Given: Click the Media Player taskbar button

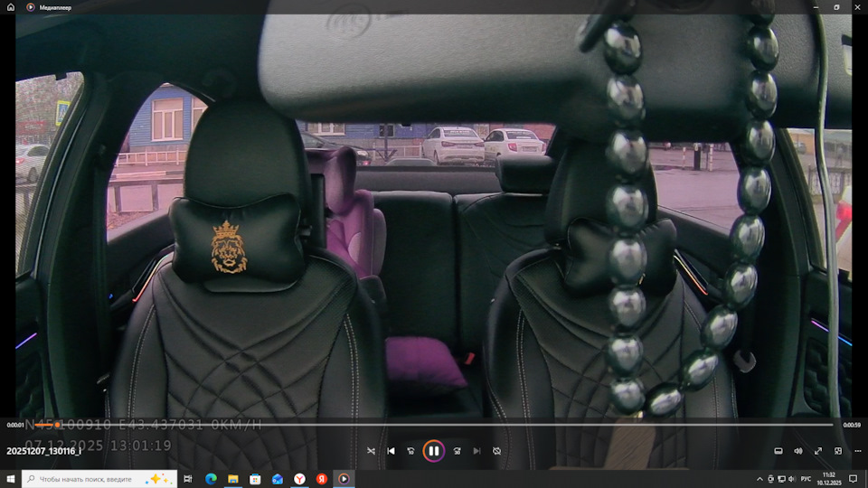Looking at the screenshot, I should click(344, 479).
